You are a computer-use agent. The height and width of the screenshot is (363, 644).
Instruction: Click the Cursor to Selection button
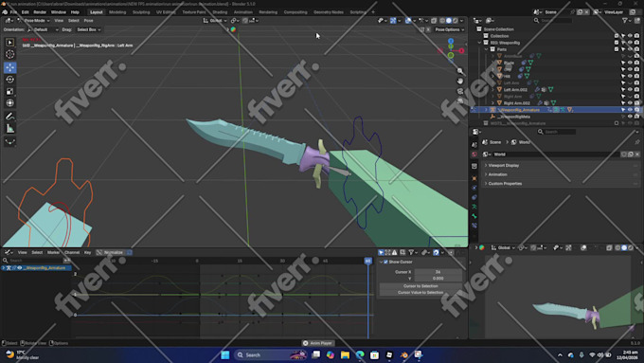[x=420, y=285]
